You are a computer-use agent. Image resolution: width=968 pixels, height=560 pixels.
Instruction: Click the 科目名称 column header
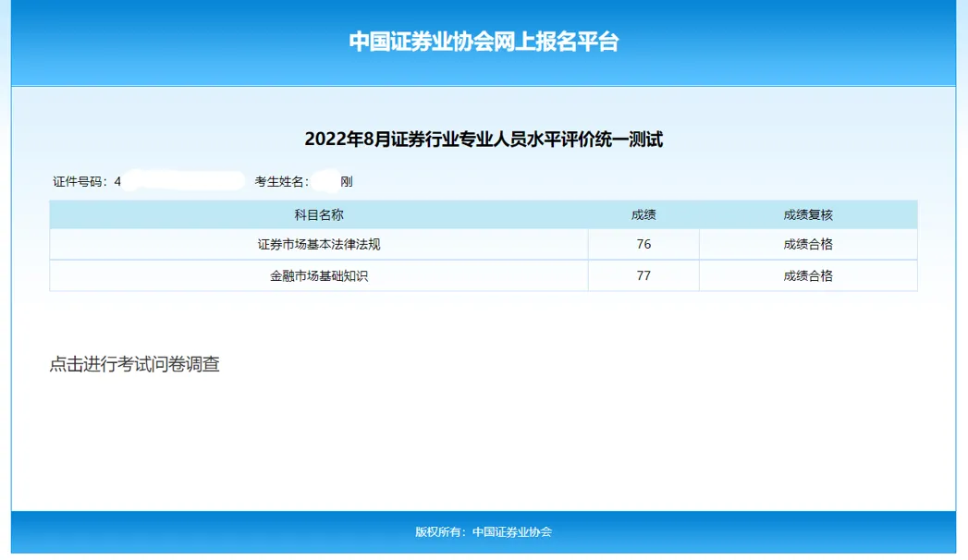pyautogui.click(x=319, y=214)
